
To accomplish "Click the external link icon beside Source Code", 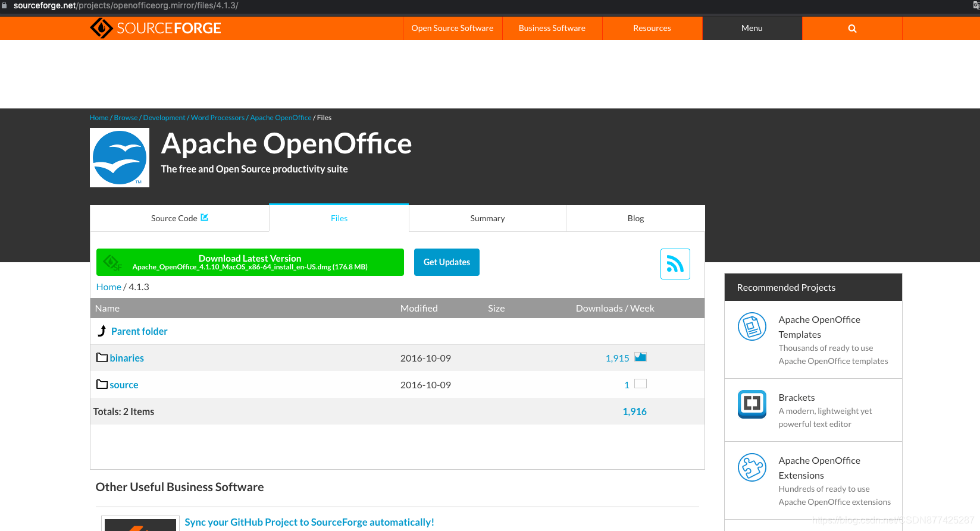I will (x=205, y=217).
